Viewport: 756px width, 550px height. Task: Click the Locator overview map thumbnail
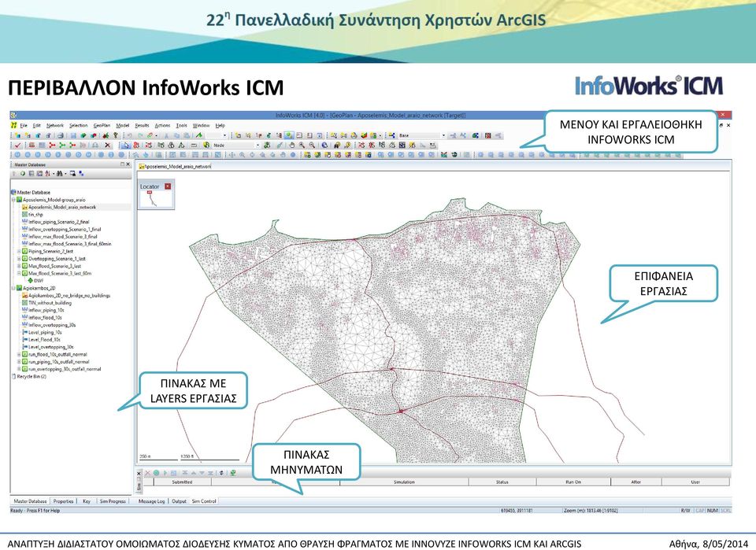point(156,199)
